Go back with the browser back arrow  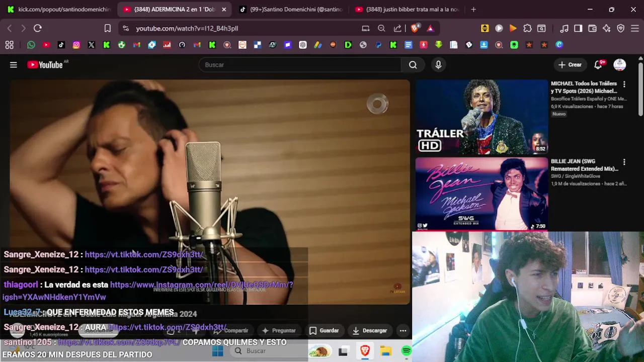(10, 28)
